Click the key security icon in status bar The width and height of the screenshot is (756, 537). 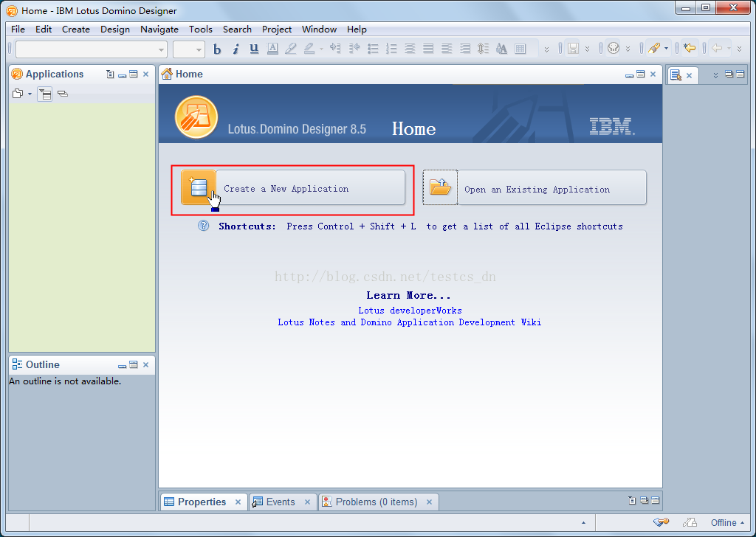coord(661,522)
